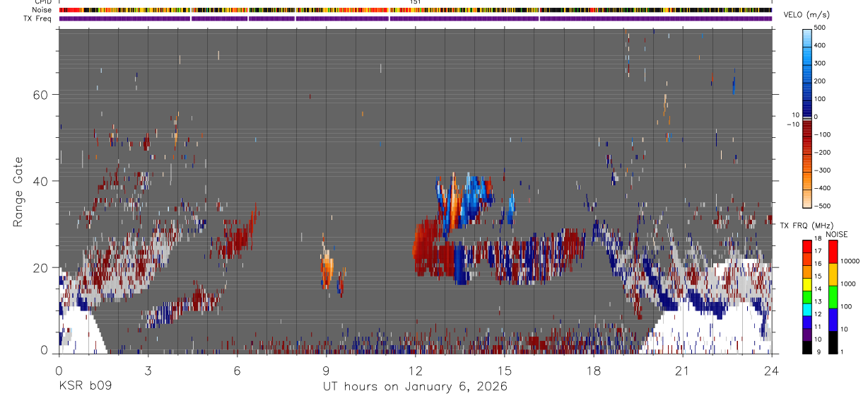Click the 'Noise' row label at top left
Screen dimensions: 868x401
[42, 10]
